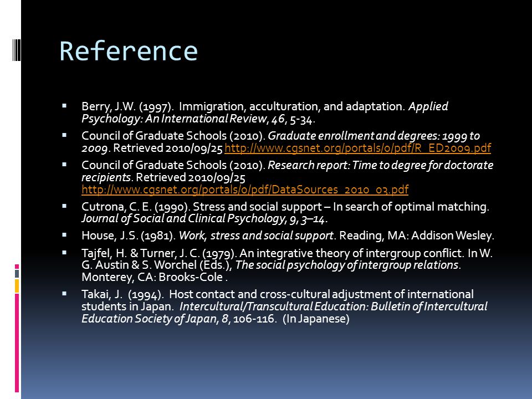The height and width of the screenshot is (399, 532).
Task: Click 'Psychology: An International Review, 46, 5-34' line
Action: coord(198,119)
